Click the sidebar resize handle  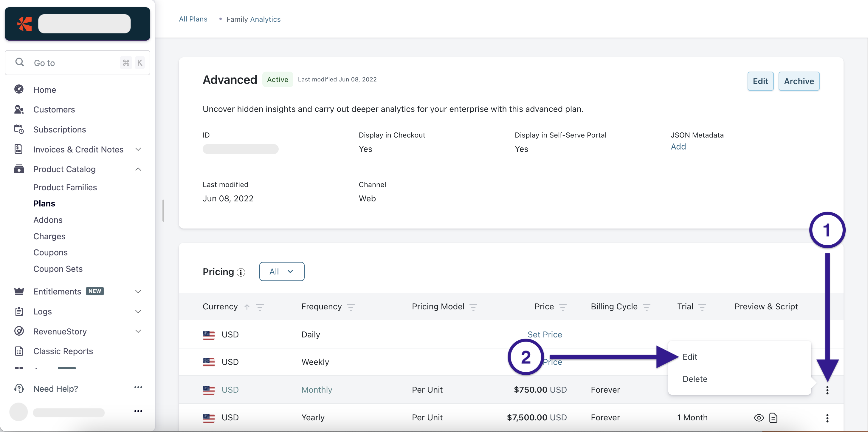(x=163, y=211)
